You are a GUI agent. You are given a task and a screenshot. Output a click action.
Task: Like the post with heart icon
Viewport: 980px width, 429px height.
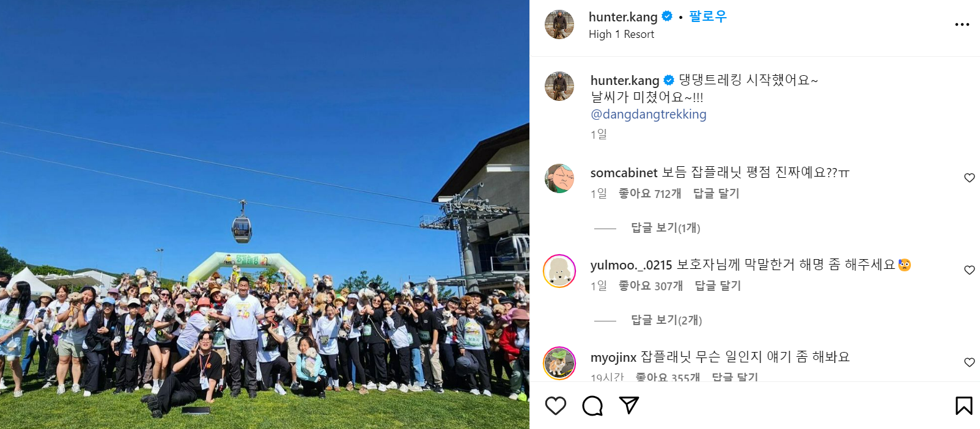point(555,406)
